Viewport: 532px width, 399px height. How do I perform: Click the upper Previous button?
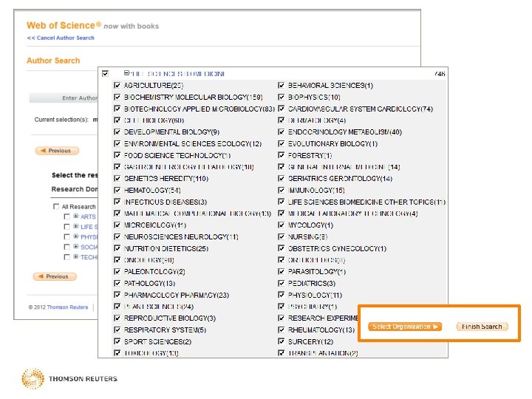tap(57, 151)
